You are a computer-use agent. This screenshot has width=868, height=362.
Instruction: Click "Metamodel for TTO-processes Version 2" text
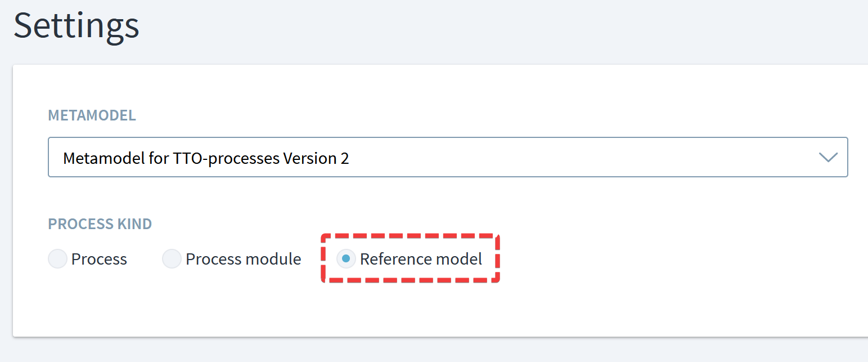206,158
